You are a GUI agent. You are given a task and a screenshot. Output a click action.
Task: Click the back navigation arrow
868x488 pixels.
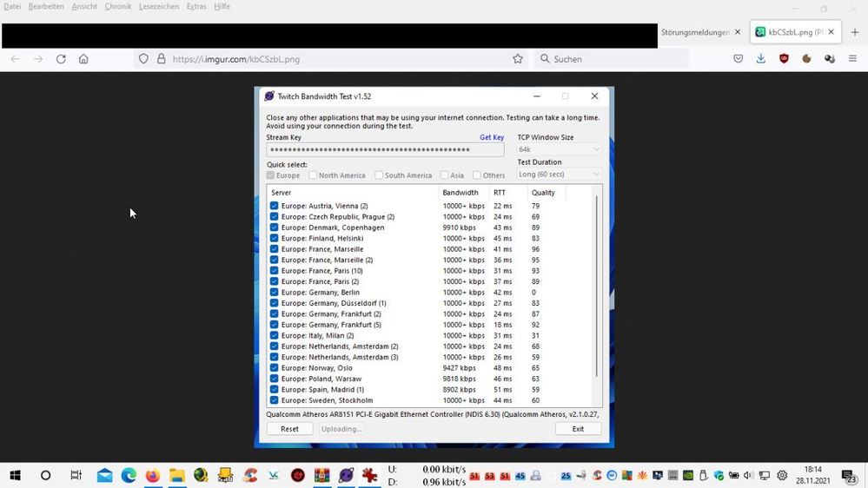[x=15, y=59]
